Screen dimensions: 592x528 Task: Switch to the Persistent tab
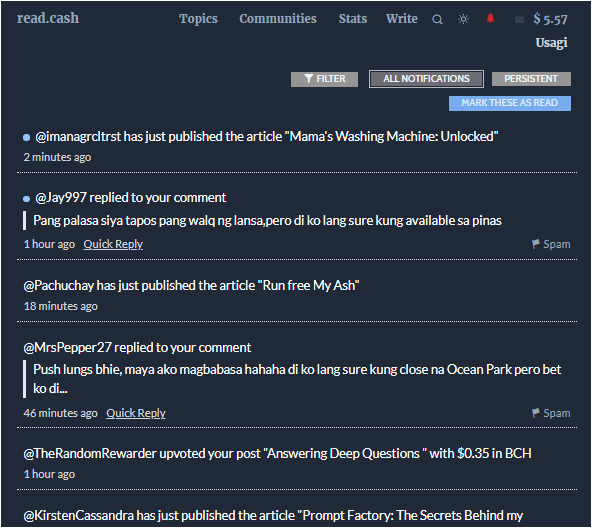pyautogui.click(x=531, y=79)
